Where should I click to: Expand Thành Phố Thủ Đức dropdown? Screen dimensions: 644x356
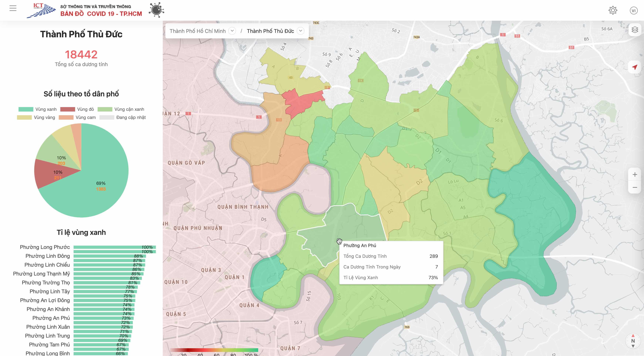click(301, 31)
